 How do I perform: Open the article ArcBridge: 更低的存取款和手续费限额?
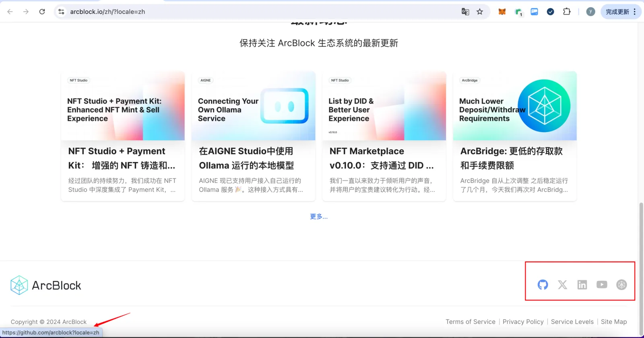[x=512, y=158]
